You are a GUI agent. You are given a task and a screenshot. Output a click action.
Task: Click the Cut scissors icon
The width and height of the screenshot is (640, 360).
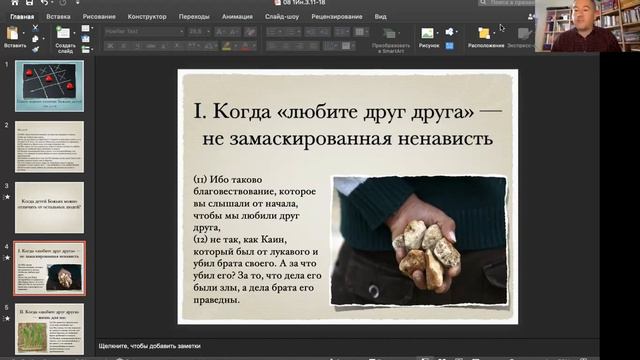coord(35,28)
